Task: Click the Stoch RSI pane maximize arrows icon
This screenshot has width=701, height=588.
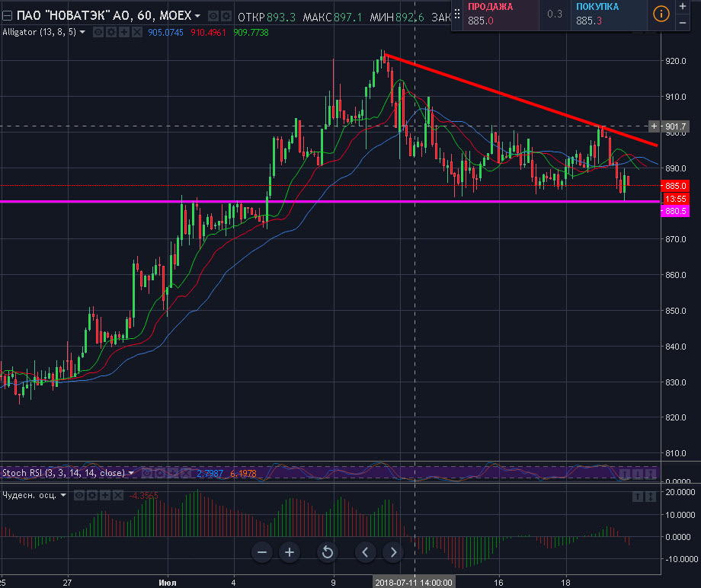Action: coord(651,474)
